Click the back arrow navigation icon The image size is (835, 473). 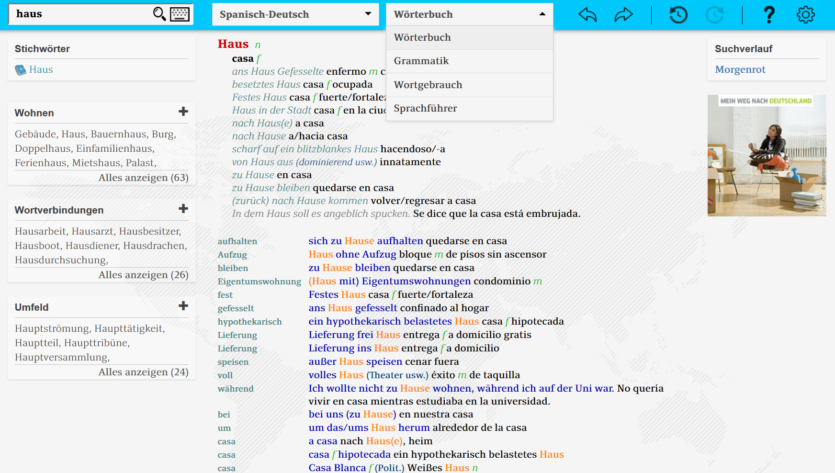pos(588,14)
